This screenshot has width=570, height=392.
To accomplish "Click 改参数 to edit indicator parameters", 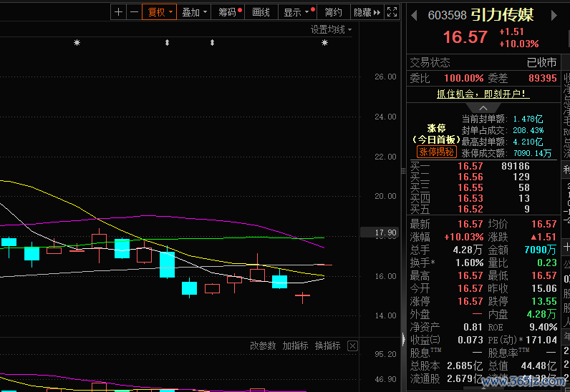I will click(x=263, y=346).
